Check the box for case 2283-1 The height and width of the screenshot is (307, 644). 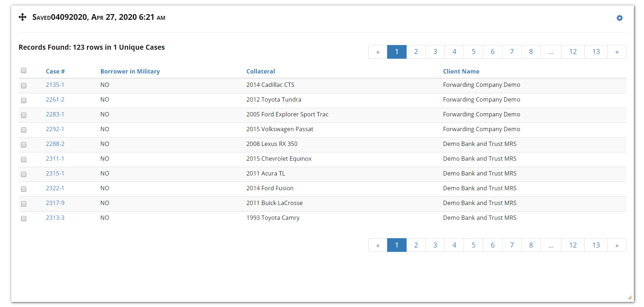pyautogui.click(x=24, y=115)
